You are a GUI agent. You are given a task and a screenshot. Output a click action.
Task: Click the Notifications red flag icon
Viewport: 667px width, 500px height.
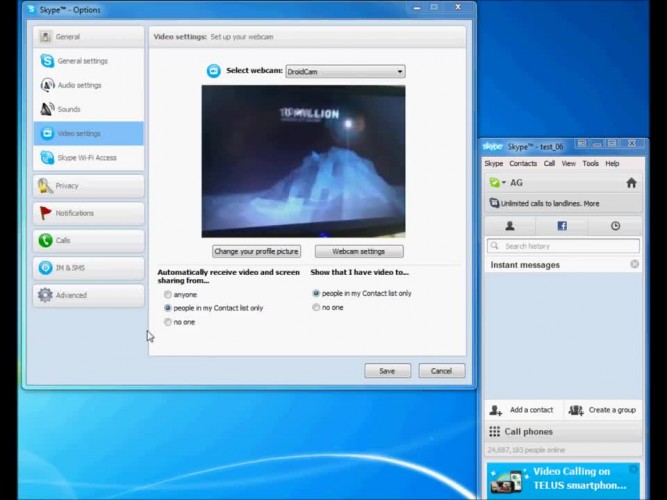tap(45, 213)
